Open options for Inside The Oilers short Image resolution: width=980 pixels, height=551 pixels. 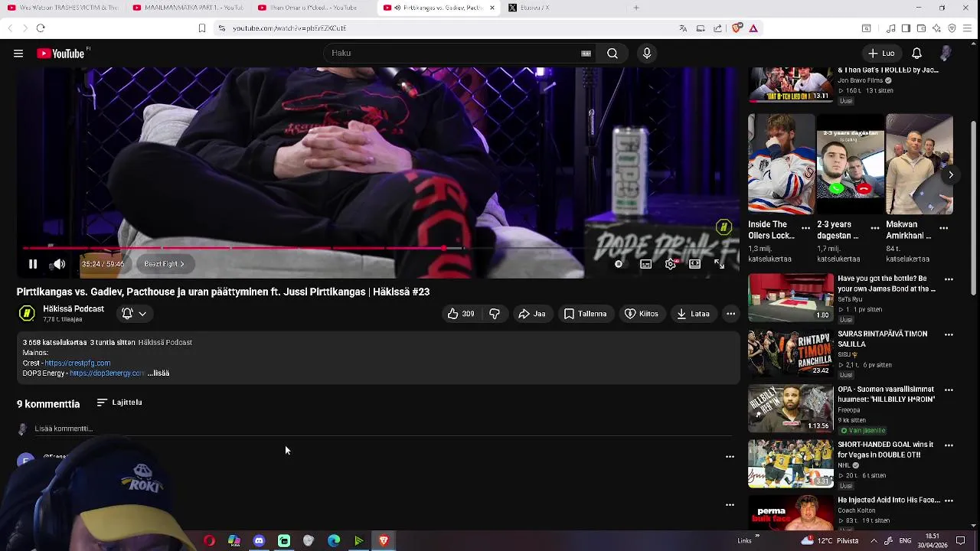805,228
